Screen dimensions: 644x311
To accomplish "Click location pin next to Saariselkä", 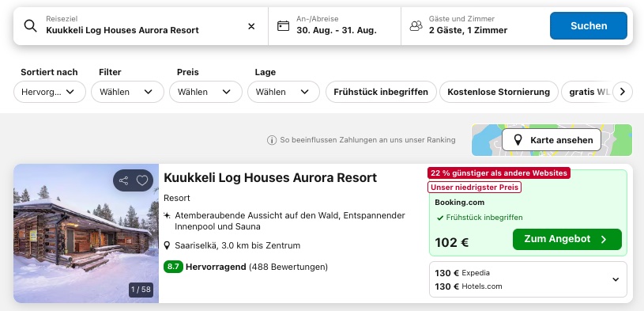I will tap(167, 246).
